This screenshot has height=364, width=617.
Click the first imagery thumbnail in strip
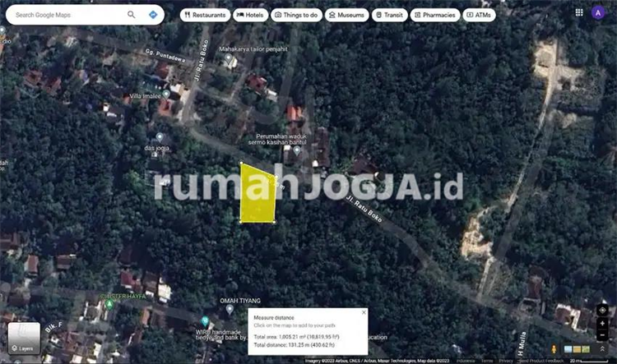point(568,349)
